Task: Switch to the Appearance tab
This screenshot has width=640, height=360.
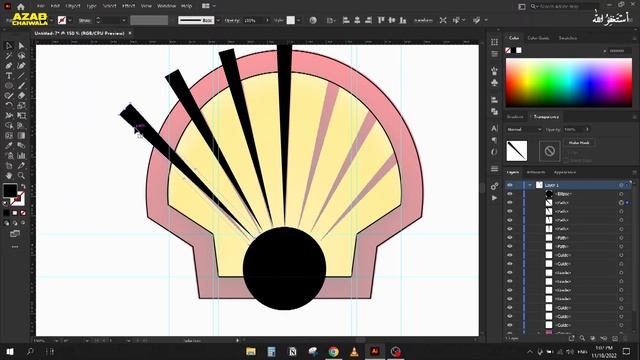Action: click(565, 172)
